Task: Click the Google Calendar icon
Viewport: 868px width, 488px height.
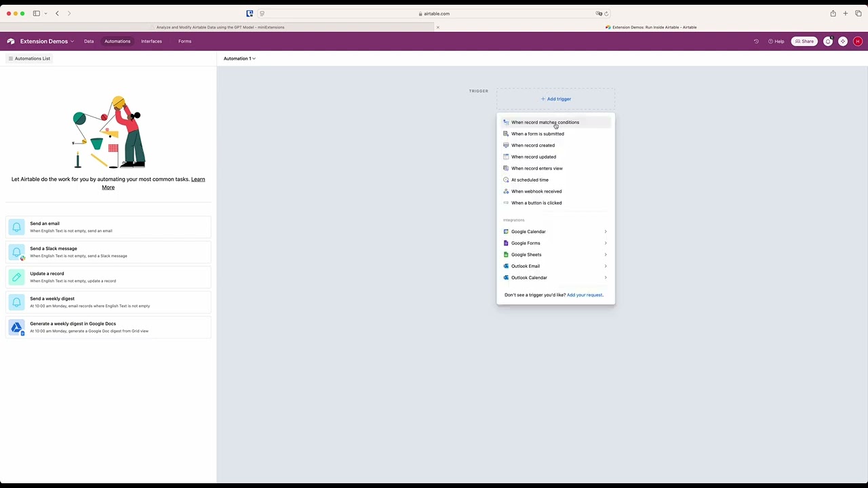Action: [x=506, y=232]
